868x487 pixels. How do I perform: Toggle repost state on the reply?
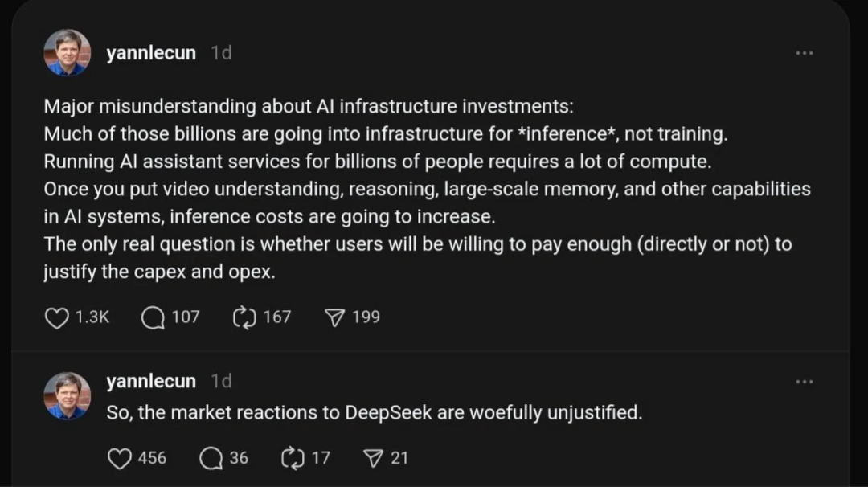click(294, 458)
